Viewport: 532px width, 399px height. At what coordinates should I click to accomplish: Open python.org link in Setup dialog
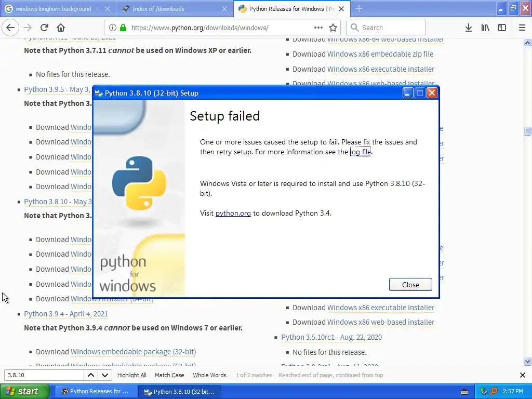tap(233, 214)
